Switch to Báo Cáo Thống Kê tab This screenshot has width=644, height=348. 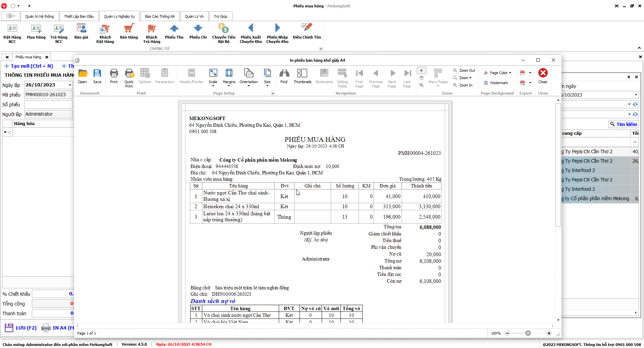[160, 16]
